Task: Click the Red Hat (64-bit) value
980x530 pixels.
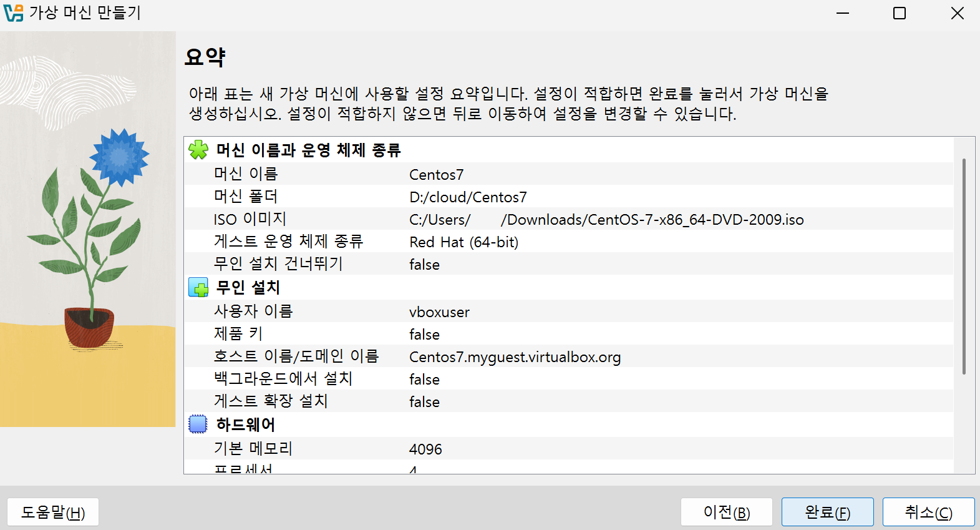Action: click(x=463, y=242)
